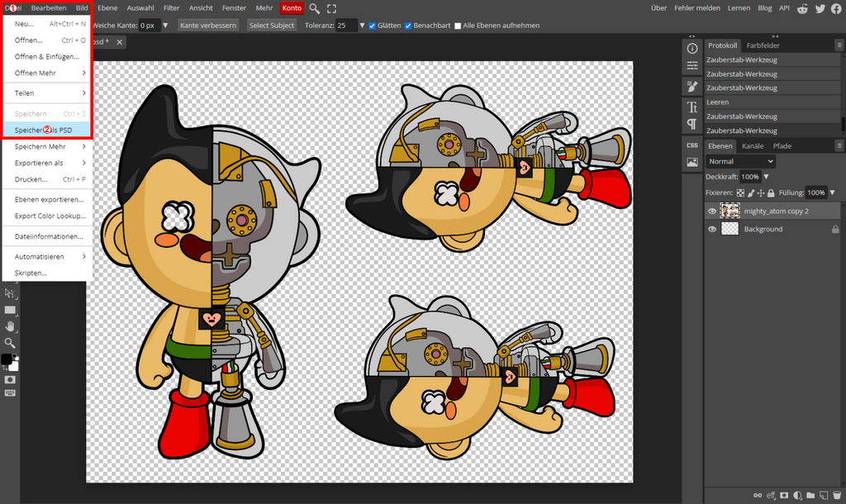Click the Kante verbessern button
846x504 pixels.
coord(207,26)
